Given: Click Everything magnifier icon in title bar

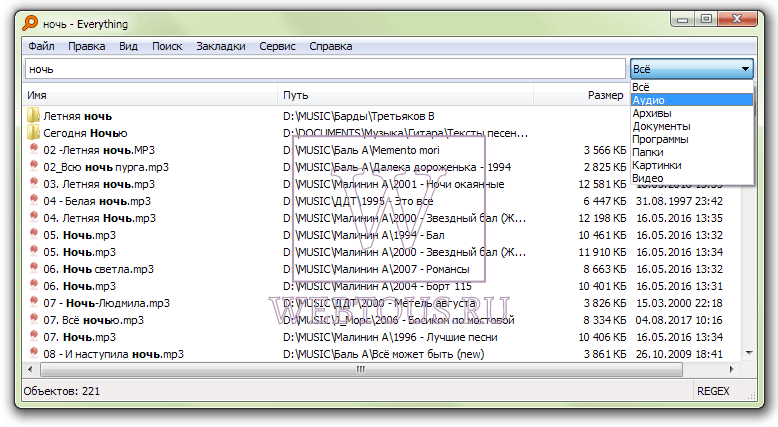Looking at the screenshot, I should 30,23.
